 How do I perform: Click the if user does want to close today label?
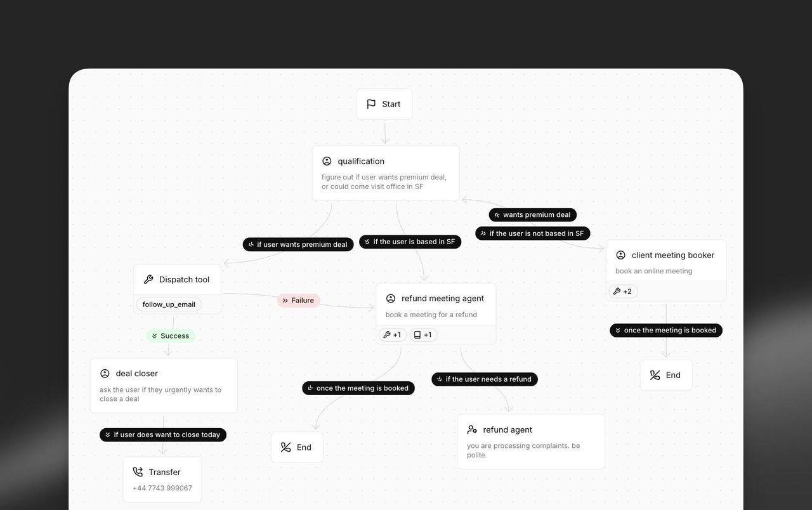point(162,435)
